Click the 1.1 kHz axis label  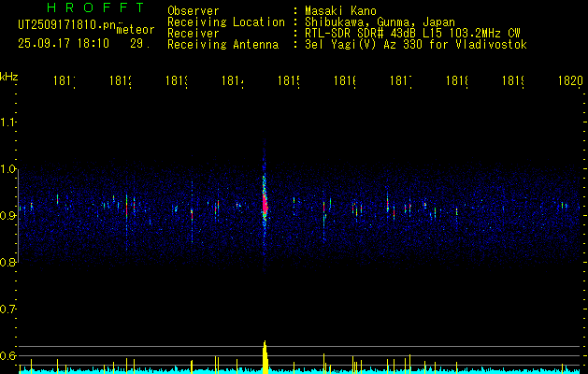pos(7,122)
